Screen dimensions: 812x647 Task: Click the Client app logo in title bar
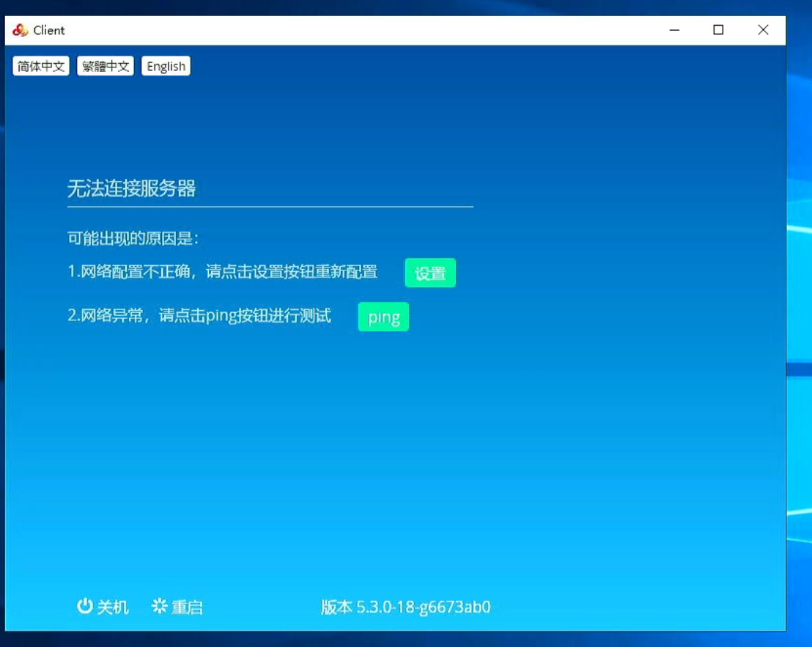coord(20,30)
